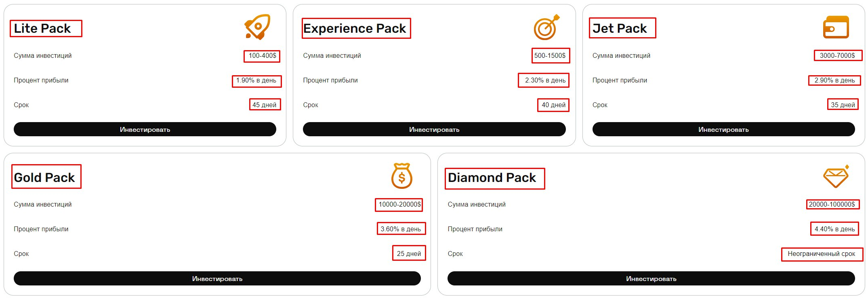The width and height of the screenshot is (868, 300).
Task: Invest in the Gold Pack plan
Action: click(217, 279)
